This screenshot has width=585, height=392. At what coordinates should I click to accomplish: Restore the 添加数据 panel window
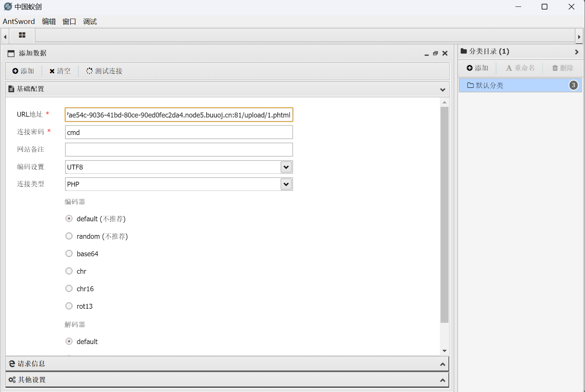(x=436, y=53)
